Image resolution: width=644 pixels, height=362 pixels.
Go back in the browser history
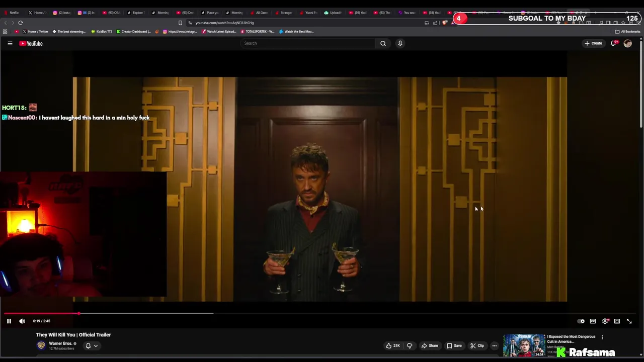point(6,23)
